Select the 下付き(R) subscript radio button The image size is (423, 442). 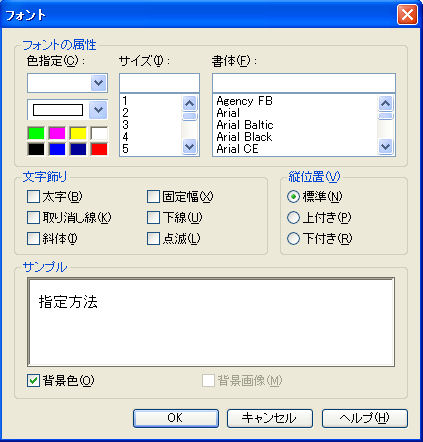293,239
